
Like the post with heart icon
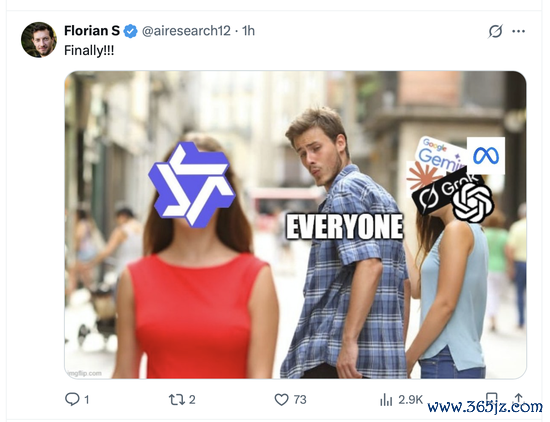[x=281, y=400]
